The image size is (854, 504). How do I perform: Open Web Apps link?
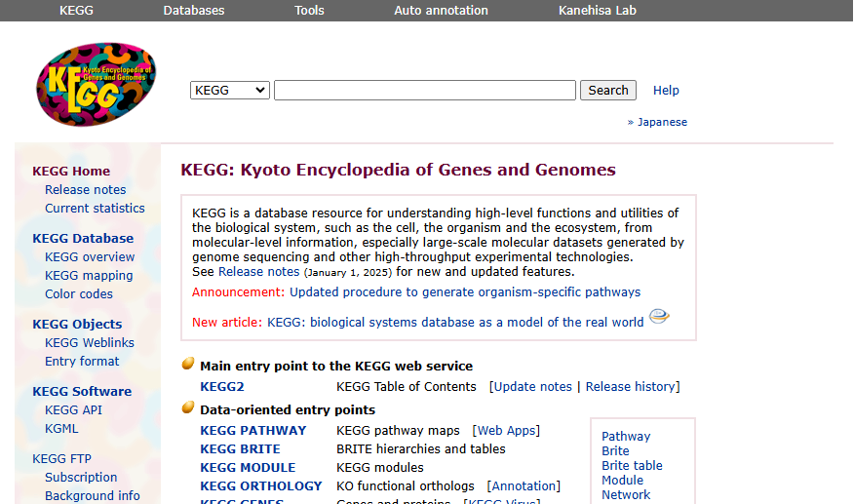[x=507, y=431]
